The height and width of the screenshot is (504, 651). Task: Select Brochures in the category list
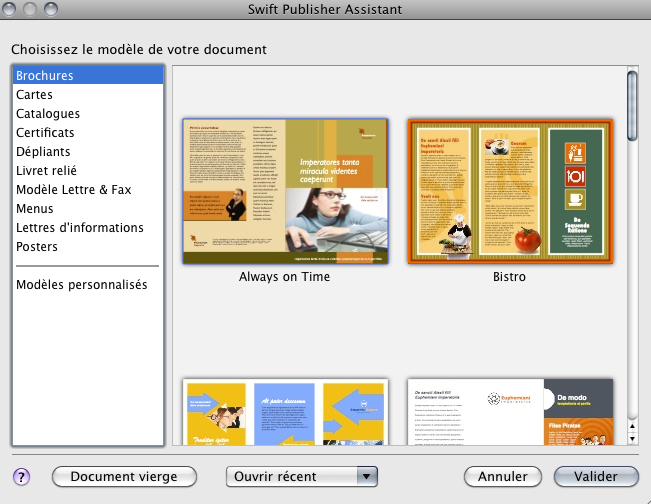tap(44, 76)
